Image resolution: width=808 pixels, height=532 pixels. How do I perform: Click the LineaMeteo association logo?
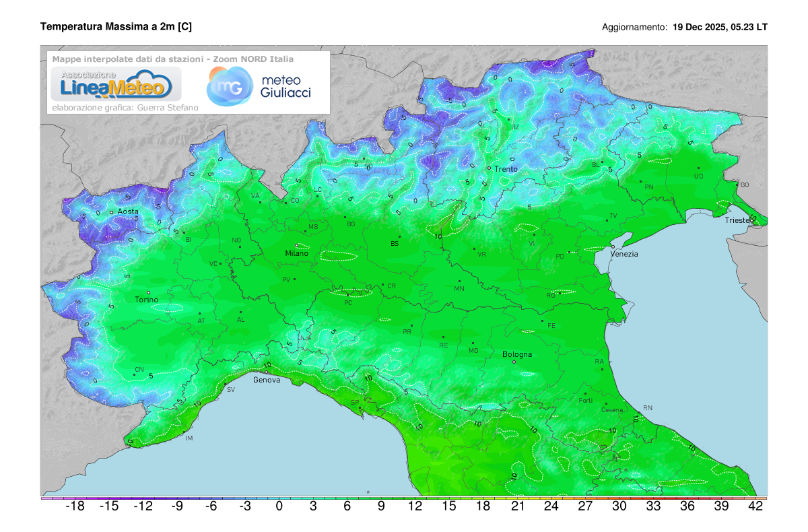114,84
